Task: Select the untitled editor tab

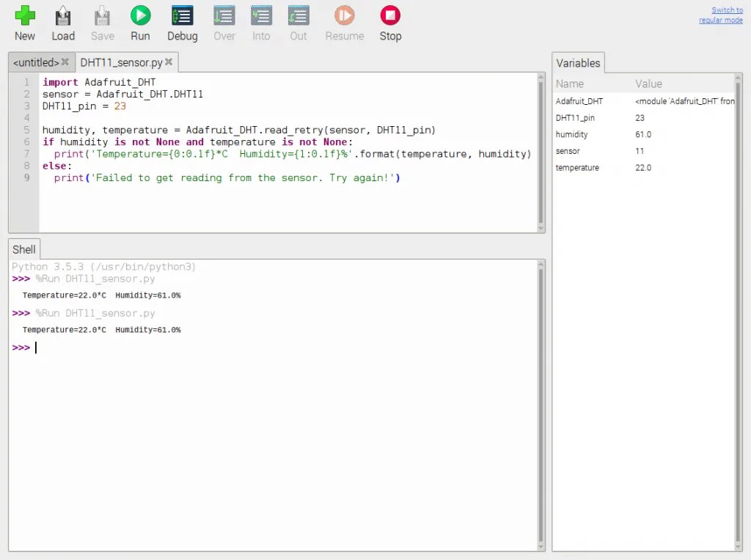Action: (x=33, y=62)
